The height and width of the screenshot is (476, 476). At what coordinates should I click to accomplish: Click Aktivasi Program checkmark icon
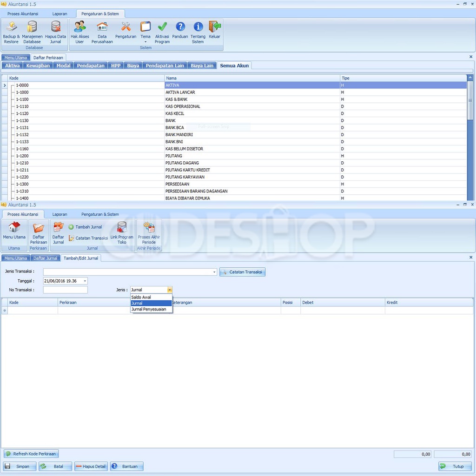point(162,32)
